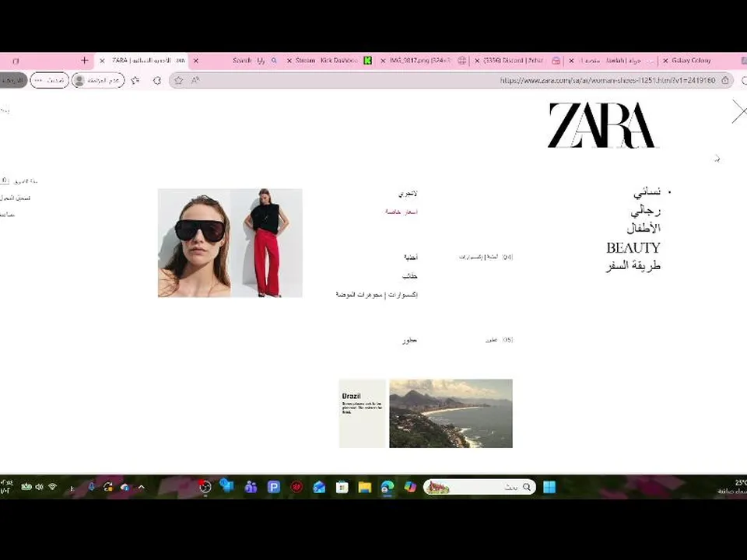Switch to the Stream Kick Dashboard tab
This screenshot has height=560, width=747.
tap(327, 61)
